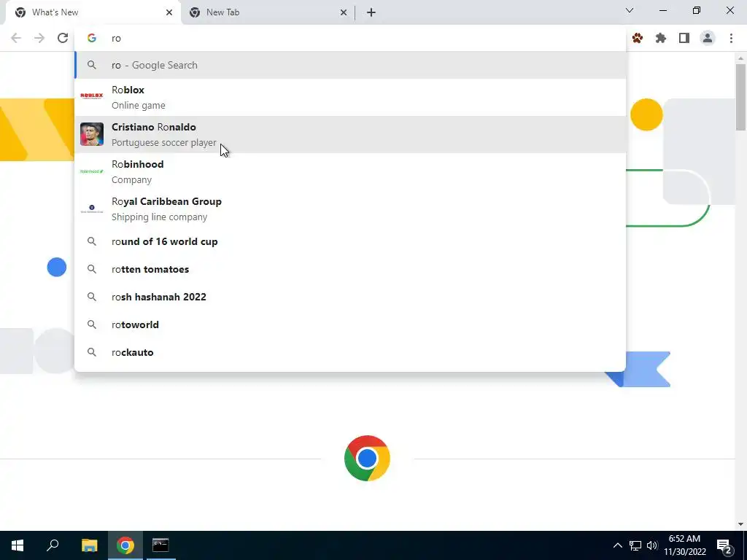747x560 pixels.
Task: Open the user profile avatar
Action: tap(708, 38)
